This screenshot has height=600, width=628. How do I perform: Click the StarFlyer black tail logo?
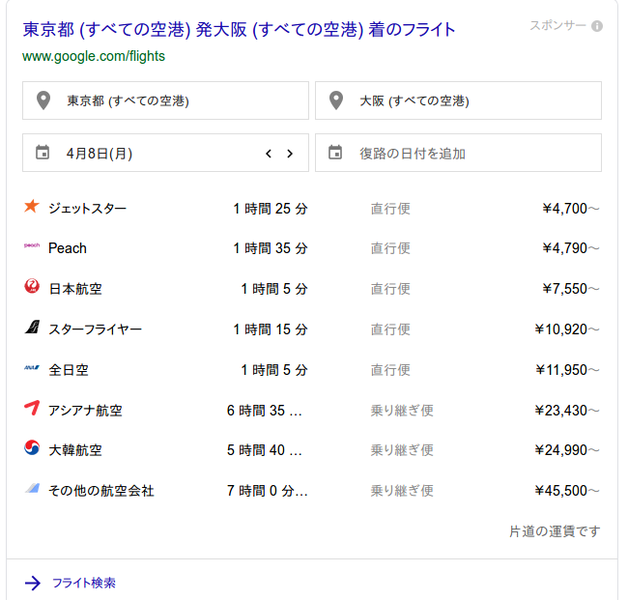point(32,327)
